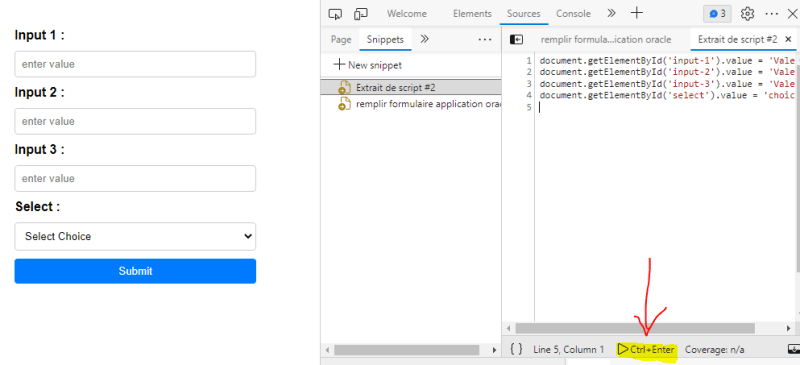800x365 pixels.
Task: Click the 'Extrait de script #2' snippet file icon
Action: (345, 87)
